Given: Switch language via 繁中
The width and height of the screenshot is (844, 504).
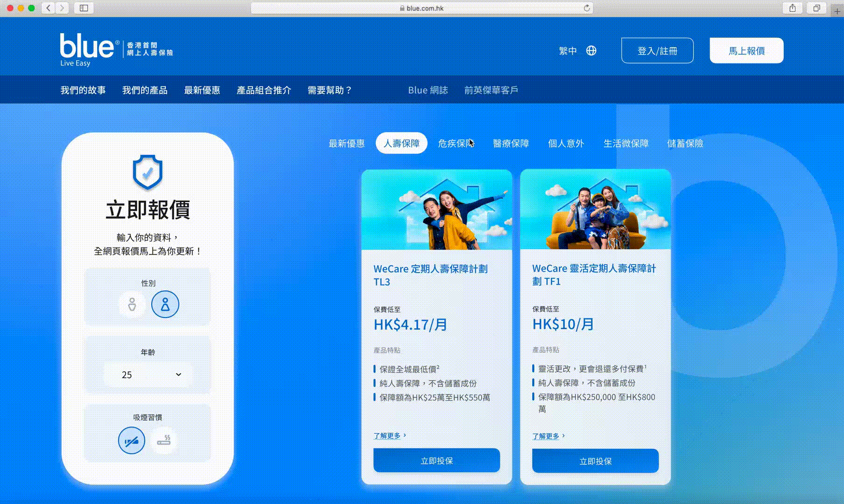Looking at the screenshot, I should click(568, 50).
